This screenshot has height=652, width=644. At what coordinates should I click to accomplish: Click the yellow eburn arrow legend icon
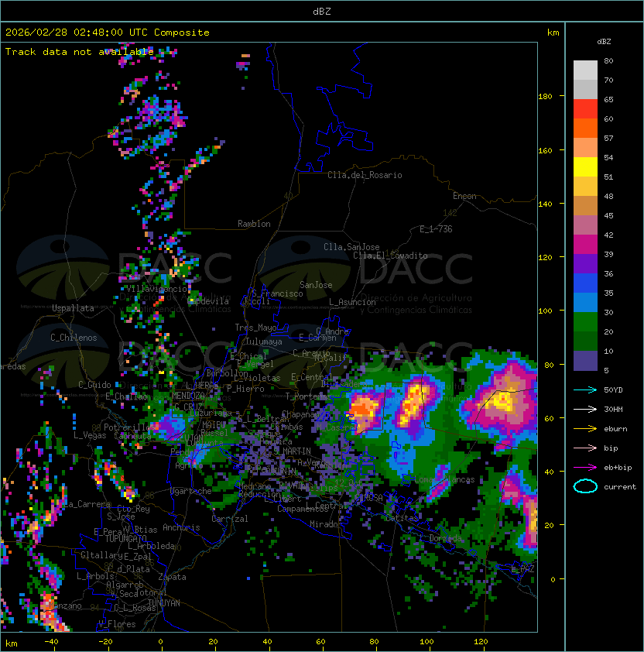[x=585, y=429]
